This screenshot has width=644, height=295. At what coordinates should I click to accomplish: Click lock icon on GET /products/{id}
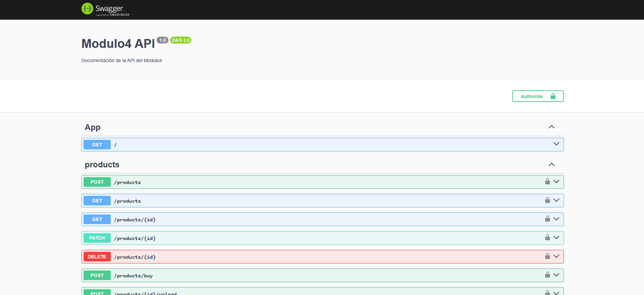click(547, 219)
